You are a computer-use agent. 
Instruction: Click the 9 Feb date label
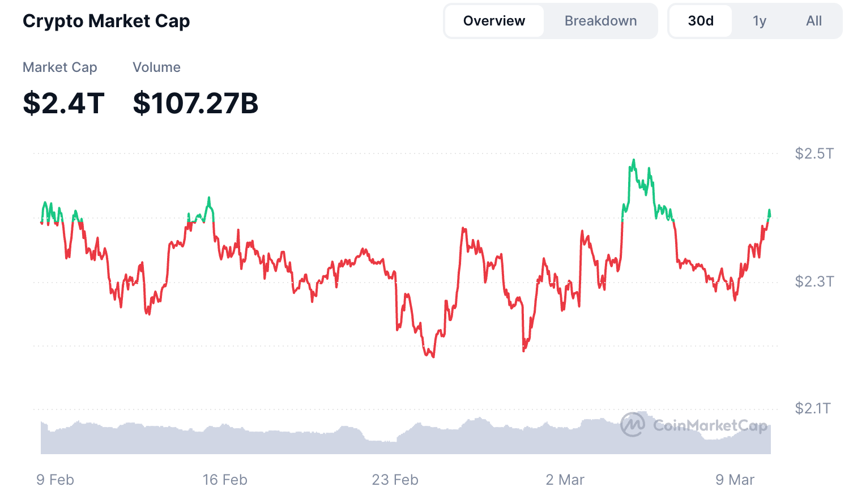pos(55,479)
